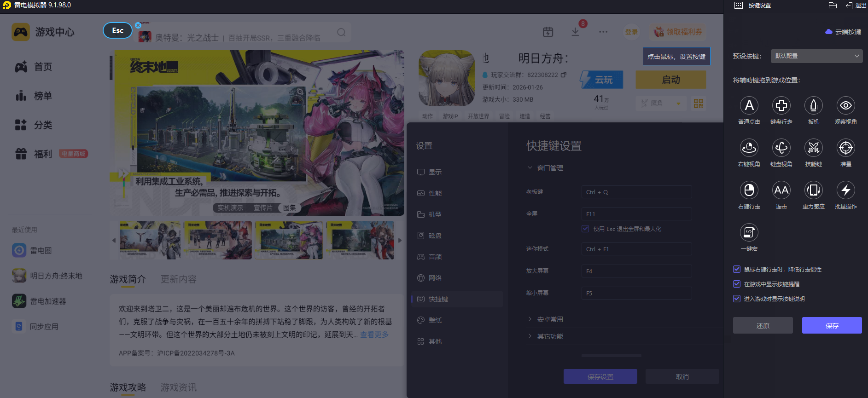Toggle 鼠标右键行走时，降低行走惯性 checkbox
The width and height of the screenshot is (868, 398).
point(737,269)
